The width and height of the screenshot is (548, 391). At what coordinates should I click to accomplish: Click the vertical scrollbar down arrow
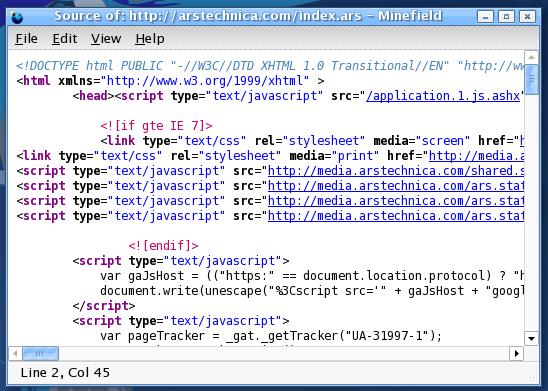531,338
